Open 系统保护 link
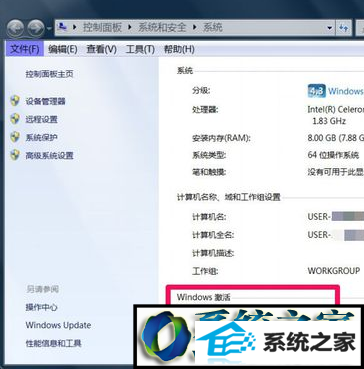This screenshot has height=369, width=364. tap(41, 137)
